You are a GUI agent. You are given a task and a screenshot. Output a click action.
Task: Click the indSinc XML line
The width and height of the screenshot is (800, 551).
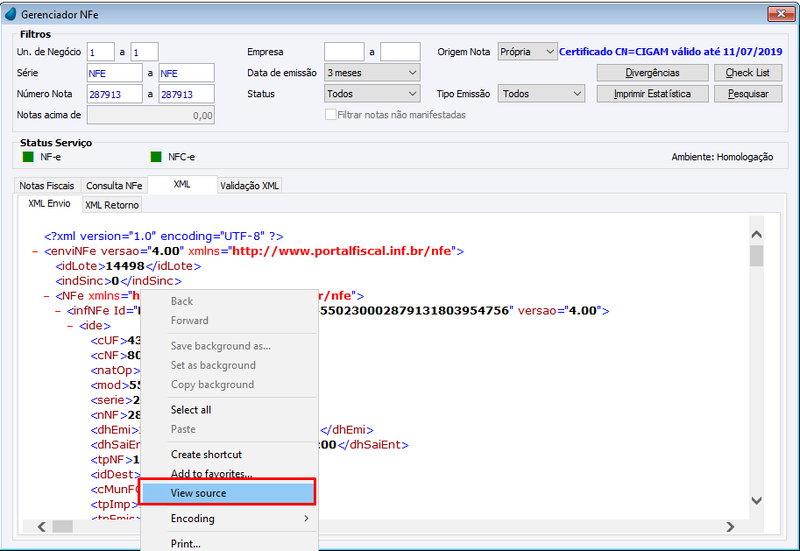tap(118, 281)
